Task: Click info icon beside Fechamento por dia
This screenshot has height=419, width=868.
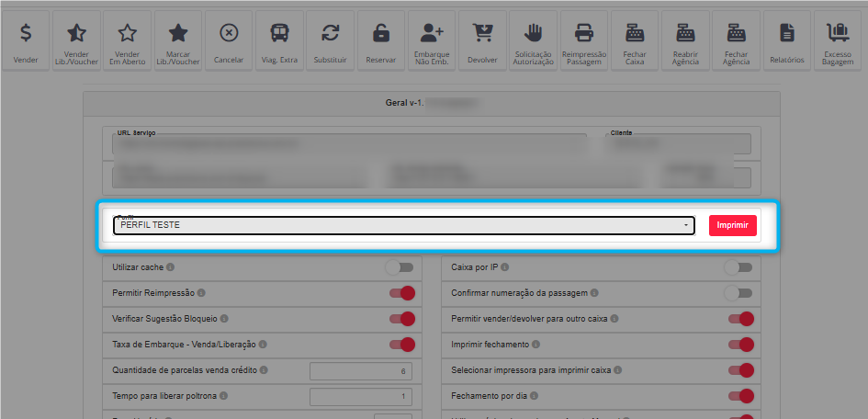Action: coord(535,396)
